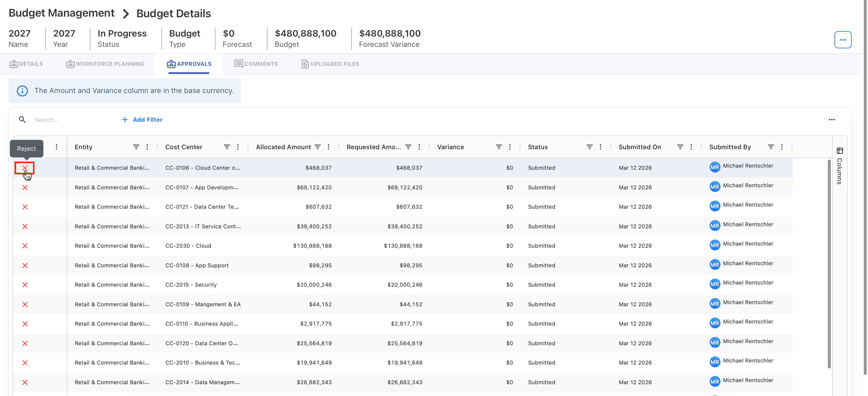Click the $98,295 requested amount cell
The image size is (868, 396).
point(411,265)
